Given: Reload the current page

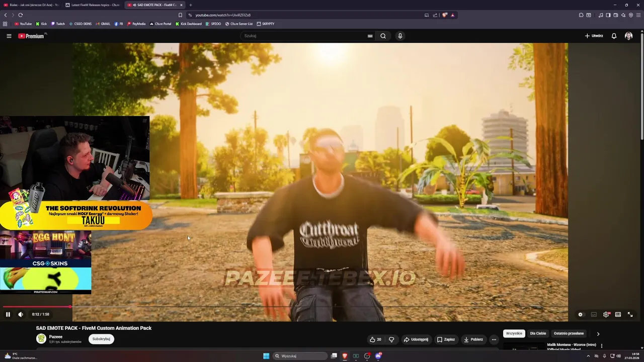Looking at the screenshot, I should [x=21, y=15].
